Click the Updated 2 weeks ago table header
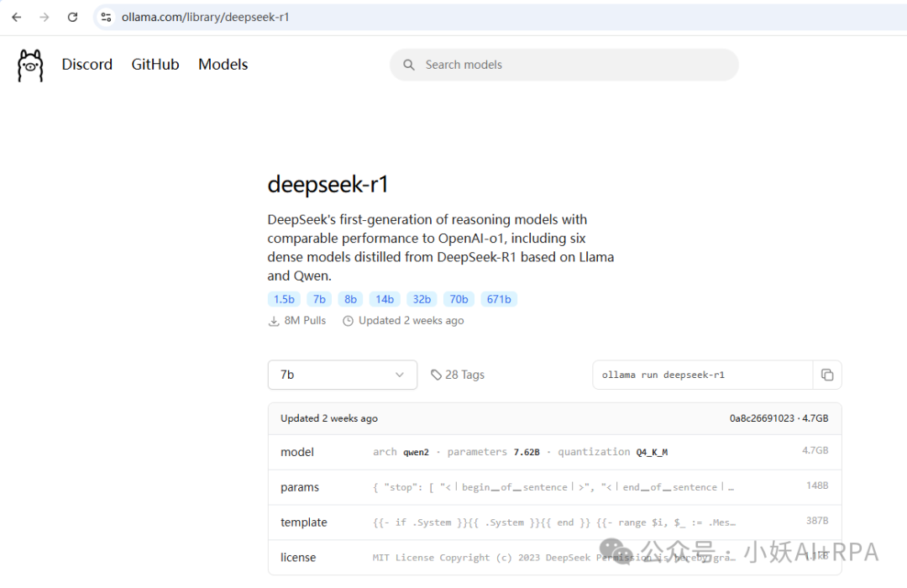The height and width of the screenshot is (588, 907). [x=329, y=418]
